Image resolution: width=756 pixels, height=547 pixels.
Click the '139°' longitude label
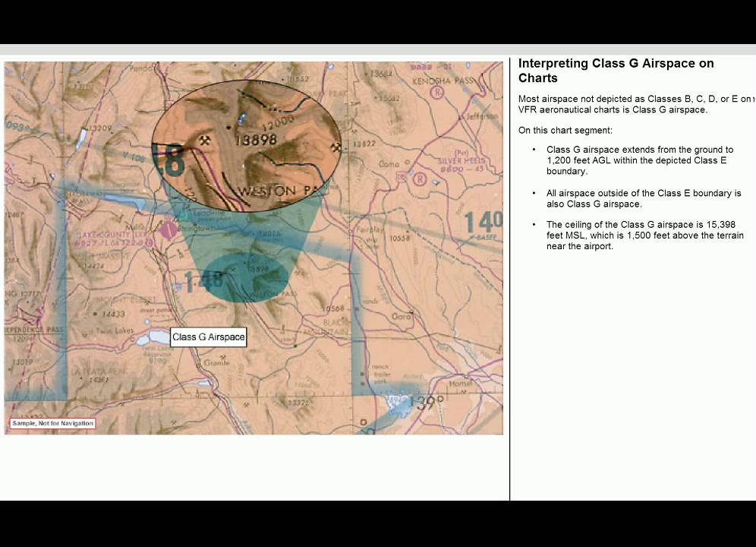tap(427, 403)
